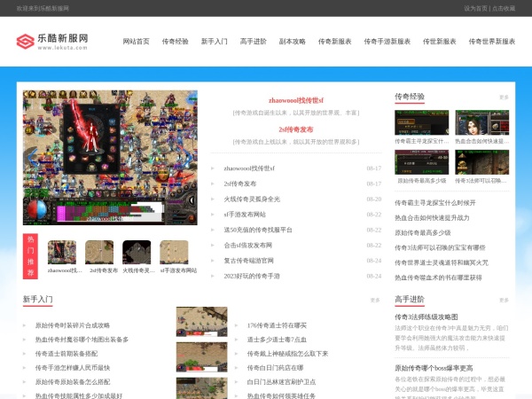Click the 点击收藏 link in the top bar
The height and width of the screenshot is (399, 532).
point(504,8)
